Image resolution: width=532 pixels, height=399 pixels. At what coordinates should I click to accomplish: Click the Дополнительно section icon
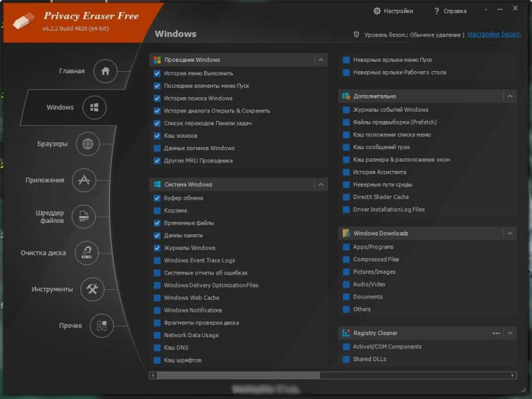(346, 96)
